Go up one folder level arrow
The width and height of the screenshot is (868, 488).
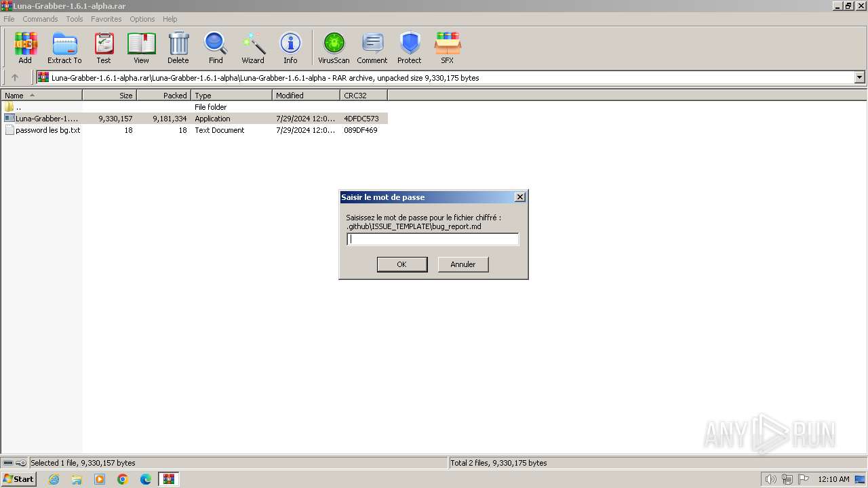15,78
